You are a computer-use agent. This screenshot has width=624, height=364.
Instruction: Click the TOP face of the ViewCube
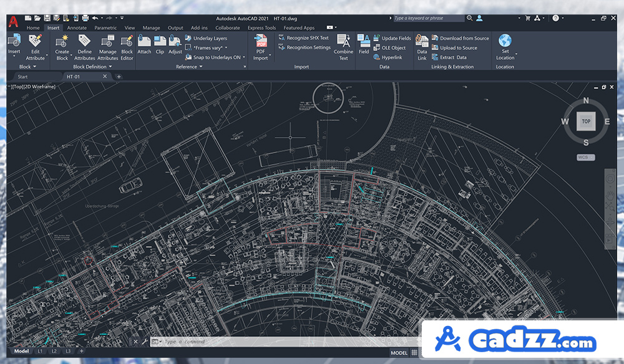coord(586,121)
